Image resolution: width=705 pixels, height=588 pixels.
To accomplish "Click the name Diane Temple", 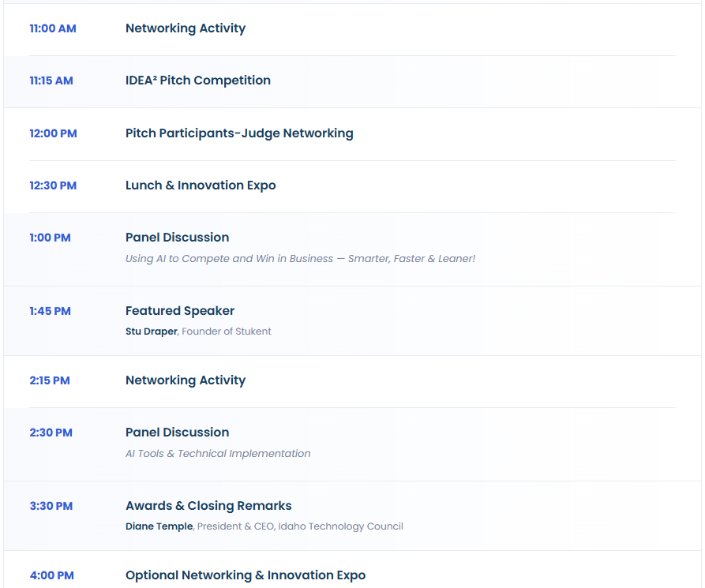I will click(159, 526).
